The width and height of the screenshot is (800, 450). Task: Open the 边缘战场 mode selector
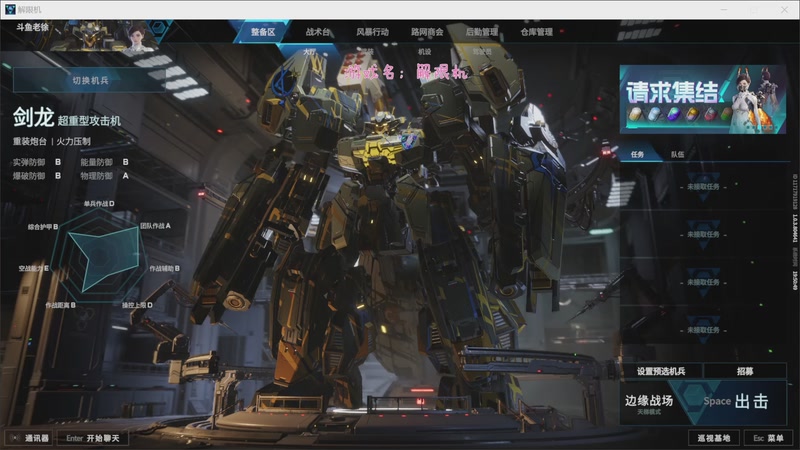coord(649,403)
